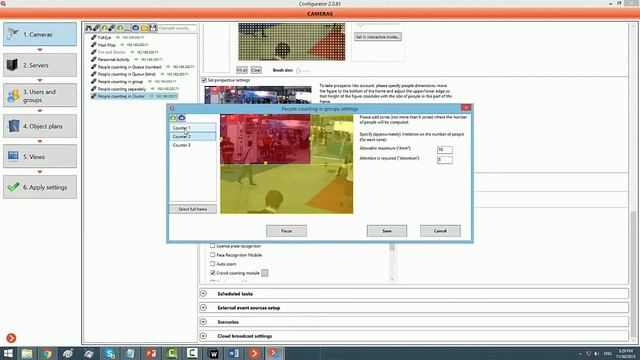Click the Fill all button
Image resolution: width=640 pixels, height=360 pixels.
click(x=242, y=70)
